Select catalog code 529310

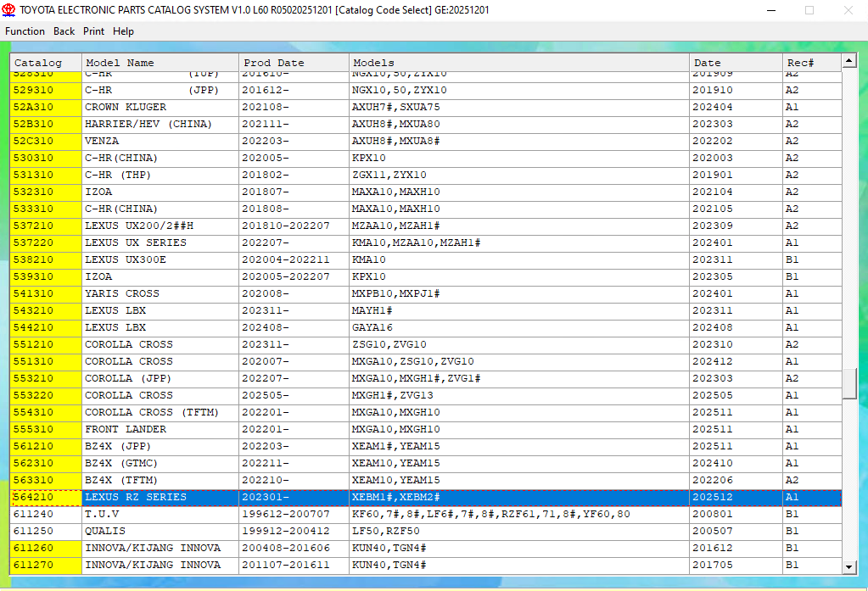click(46, 90)
